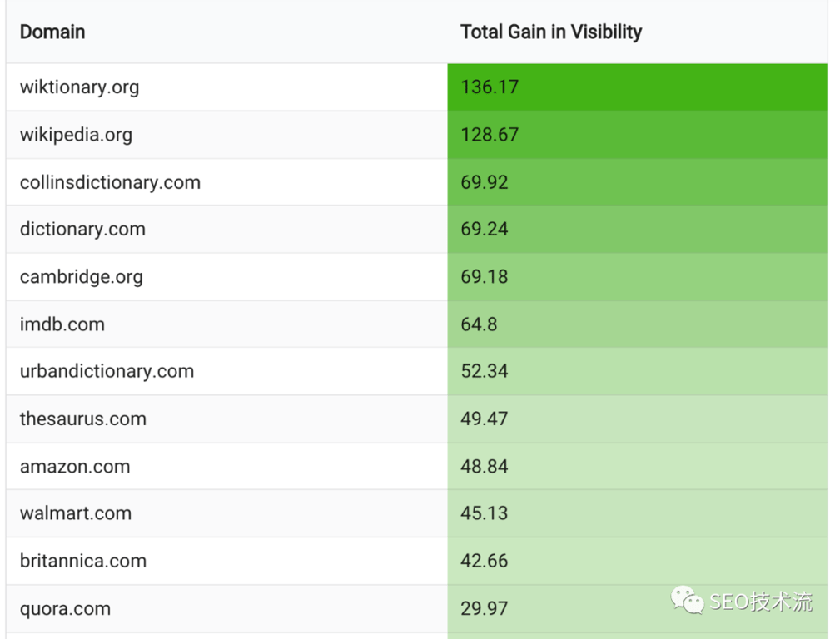Select walmart.com in the Domain column
The image size is (840, 639).
[x=76, y=513]
